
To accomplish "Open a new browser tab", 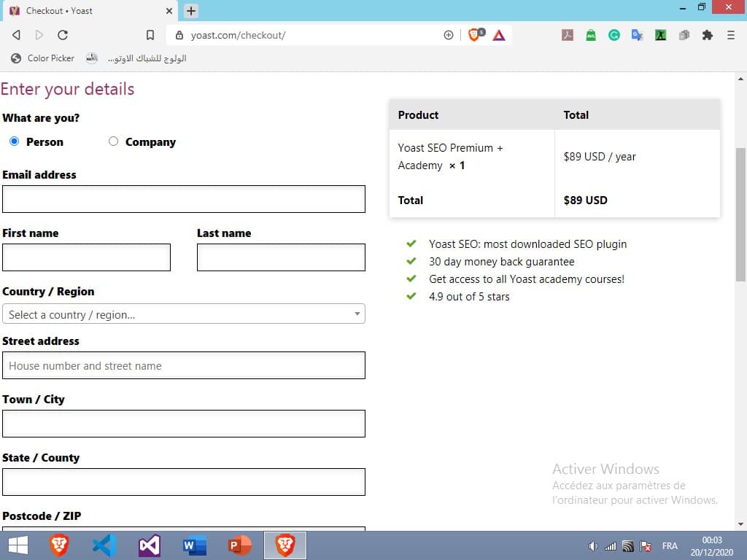I will [191, 11].
